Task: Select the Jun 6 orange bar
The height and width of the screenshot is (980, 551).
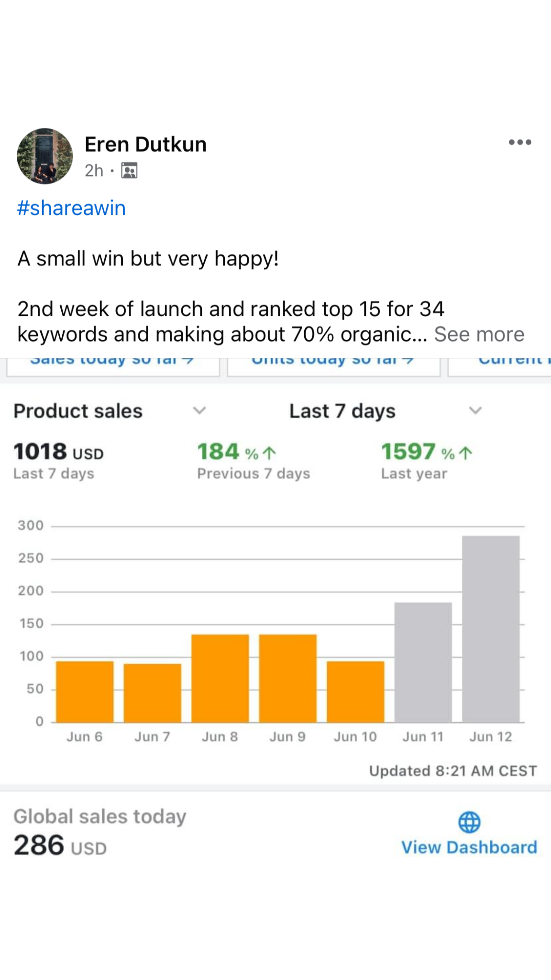Action: coord(85,691)
